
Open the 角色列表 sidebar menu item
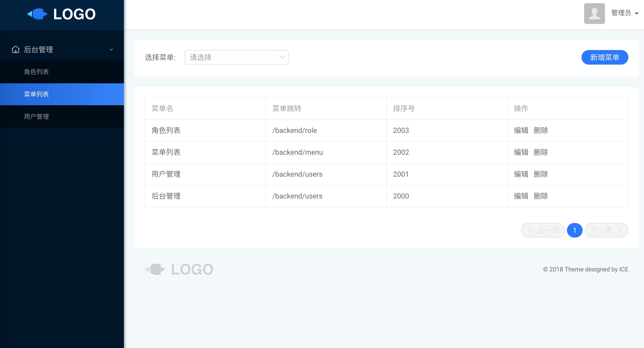pos(36,72)
